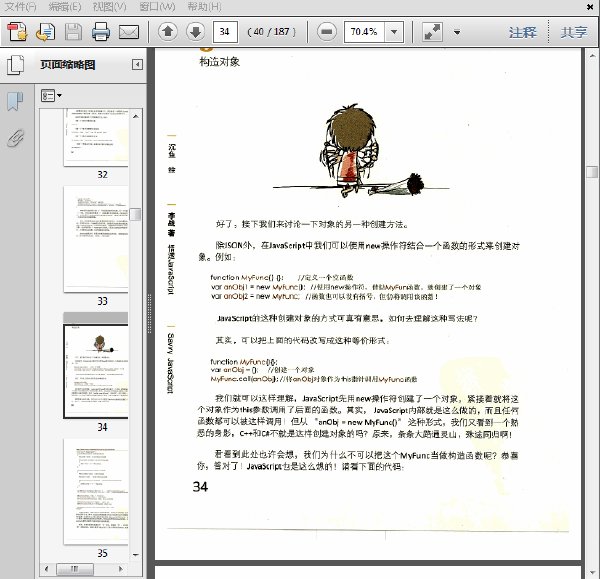This screenshot has height=579, width=600.
Task: Open the 共享 share panel
Action: [574, 32]
